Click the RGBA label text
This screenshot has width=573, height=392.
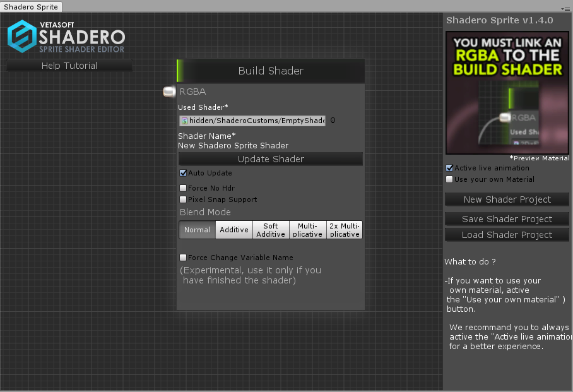(193, 92)
